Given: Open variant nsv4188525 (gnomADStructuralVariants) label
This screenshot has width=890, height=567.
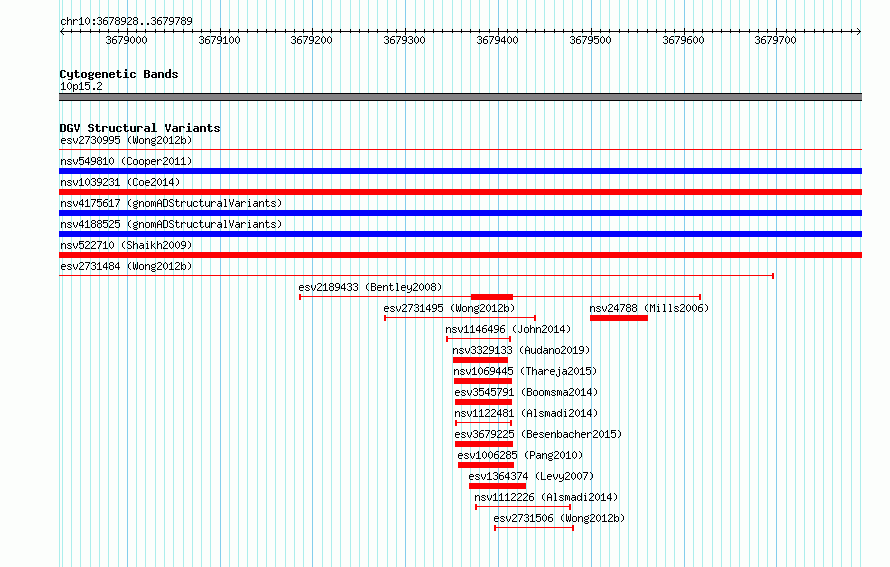Looking at the screenshot, I should (x=171, y=224).
